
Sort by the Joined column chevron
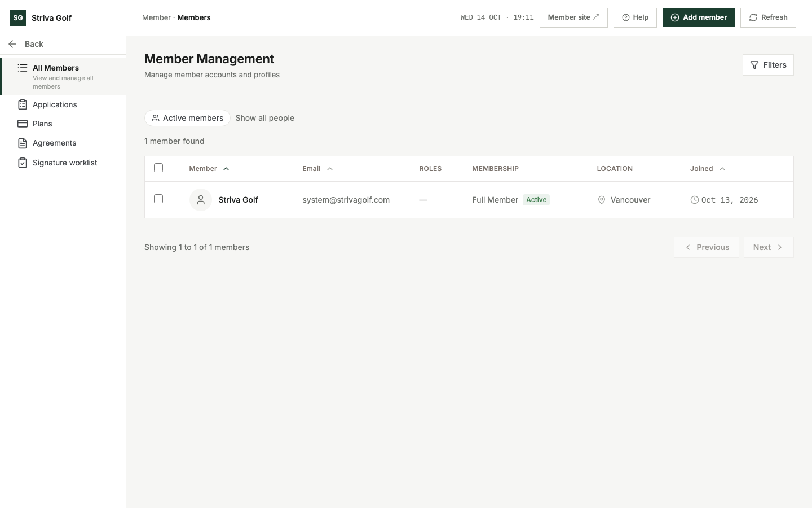[722, 169]
